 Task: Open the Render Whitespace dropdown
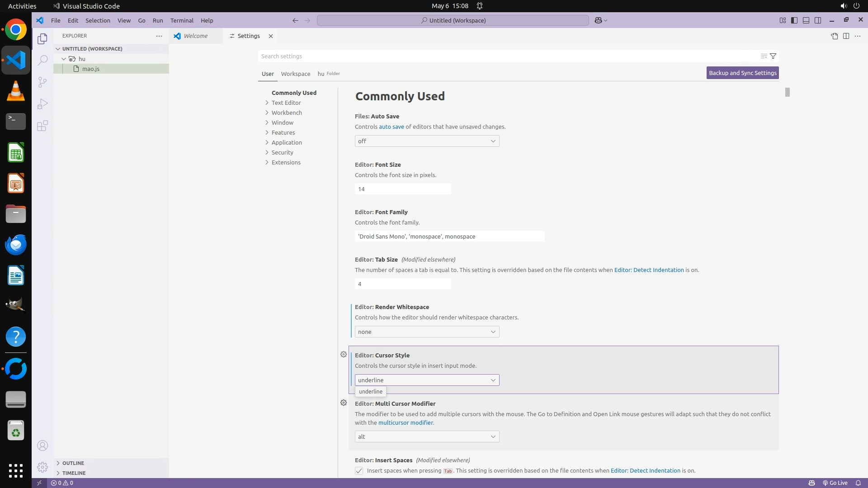(427, 332)
